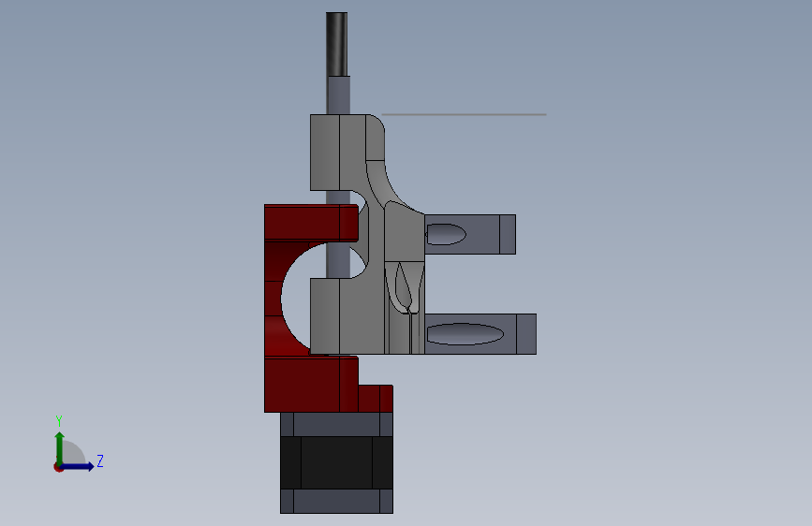This screenshot has height=526, width=812.
Task: Click the red origin ball of the triad
Action: [58, 467]
